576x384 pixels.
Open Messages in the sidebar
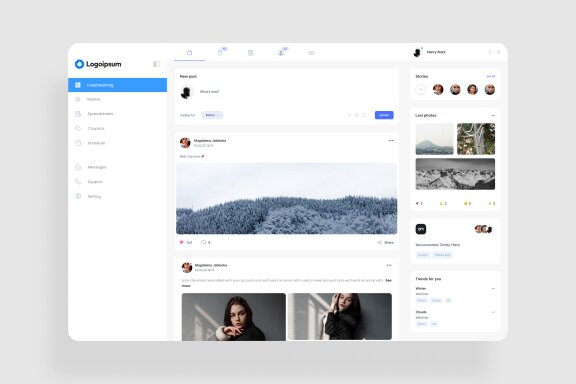pos(97,167)
